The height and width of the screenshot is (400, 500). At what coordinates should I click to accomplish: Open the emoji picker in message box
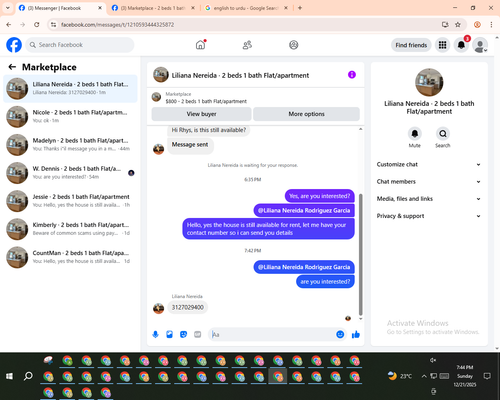[340, 334]
